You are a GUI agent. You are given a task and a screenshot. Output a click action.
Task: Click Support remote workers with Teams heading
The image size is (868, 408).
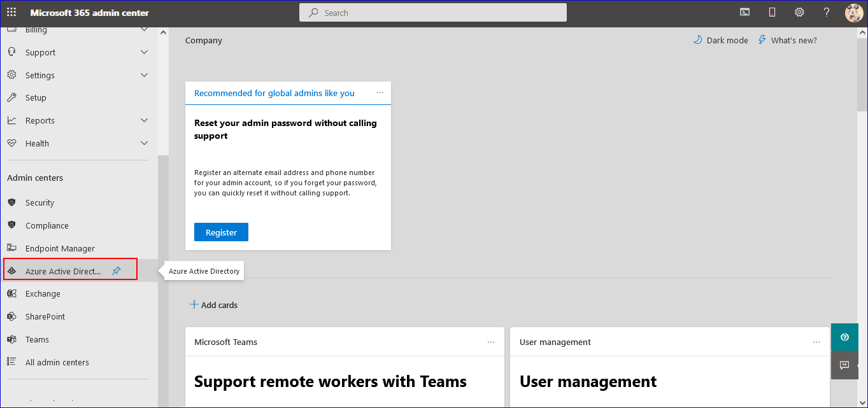[x=331, y=381]
